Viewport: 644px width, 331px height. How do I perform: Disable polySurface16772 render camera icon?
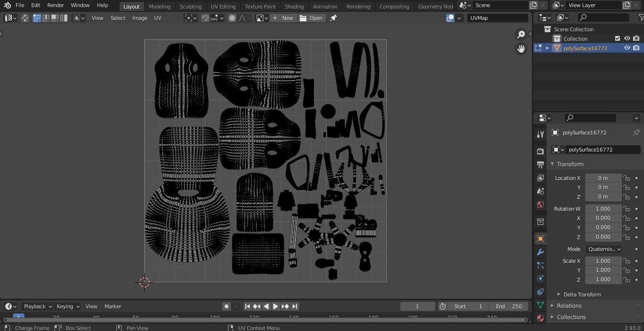pyautogui.click(x=636, y=48)
